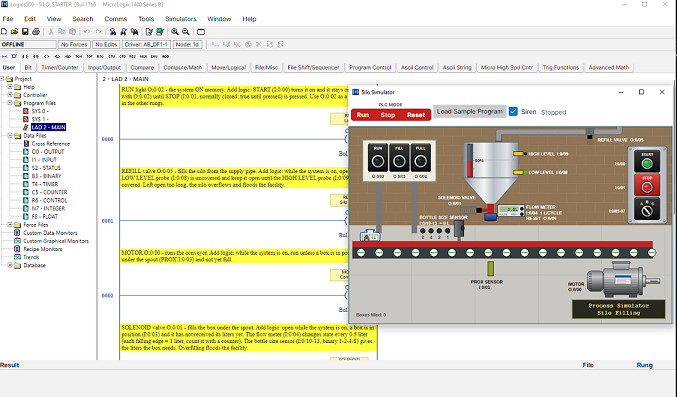Image resolution: width=677 pixels, height=397 pixels.
Task: Click the Zoom in magnifier icon
Action: coord(175,32)
